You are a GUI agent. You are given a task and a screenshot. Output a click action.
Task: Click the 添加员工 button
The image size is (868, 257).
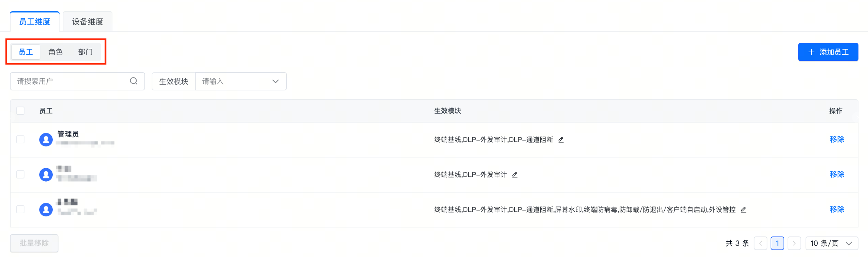(x=828, y=52)
